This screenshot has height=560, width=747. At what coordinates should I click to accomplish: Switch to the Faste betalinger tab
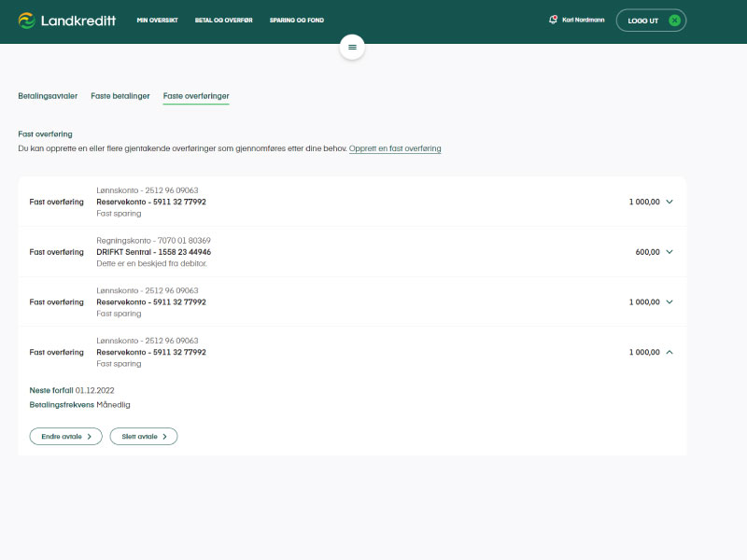(120, 96)
